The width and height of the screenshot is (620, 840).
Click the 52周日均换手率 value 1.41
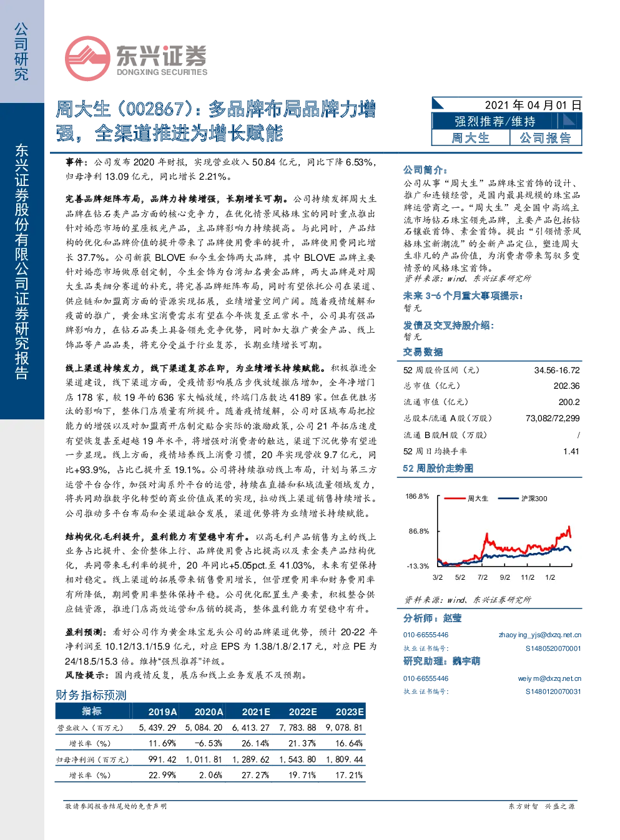pyautogui.click(x=571, y=451)
